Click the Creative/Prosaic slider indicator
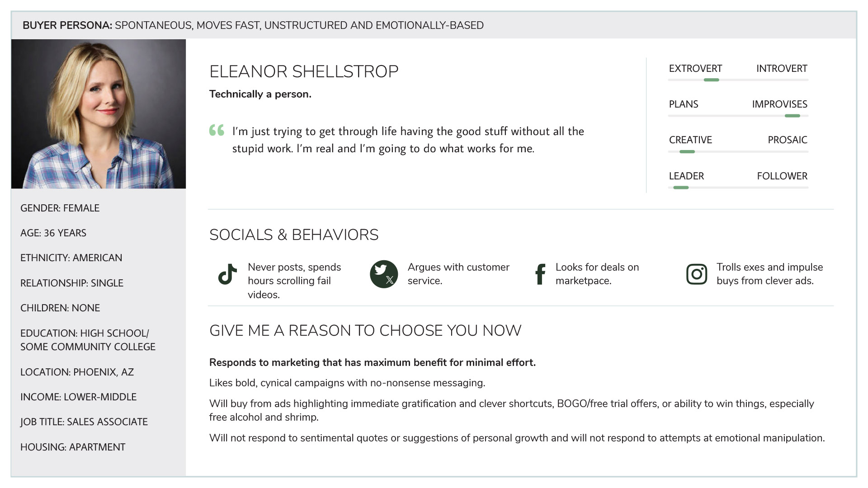Screen dimensions: 868x488 [687, 152]
